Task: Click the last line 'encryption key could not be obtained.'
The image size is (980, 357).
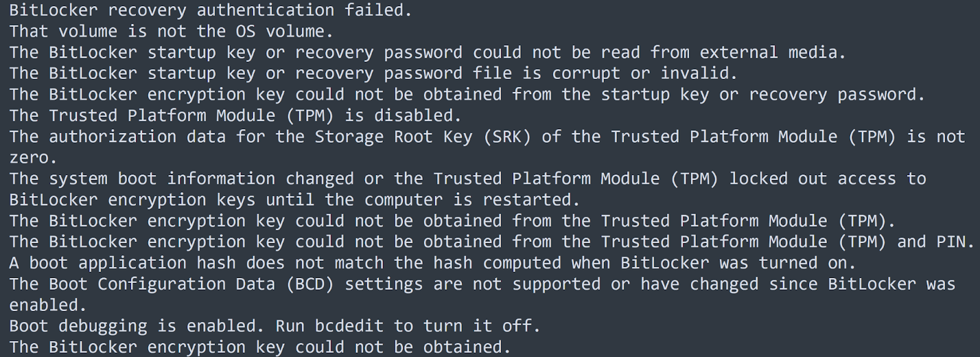Action: (x=260, y=347)
